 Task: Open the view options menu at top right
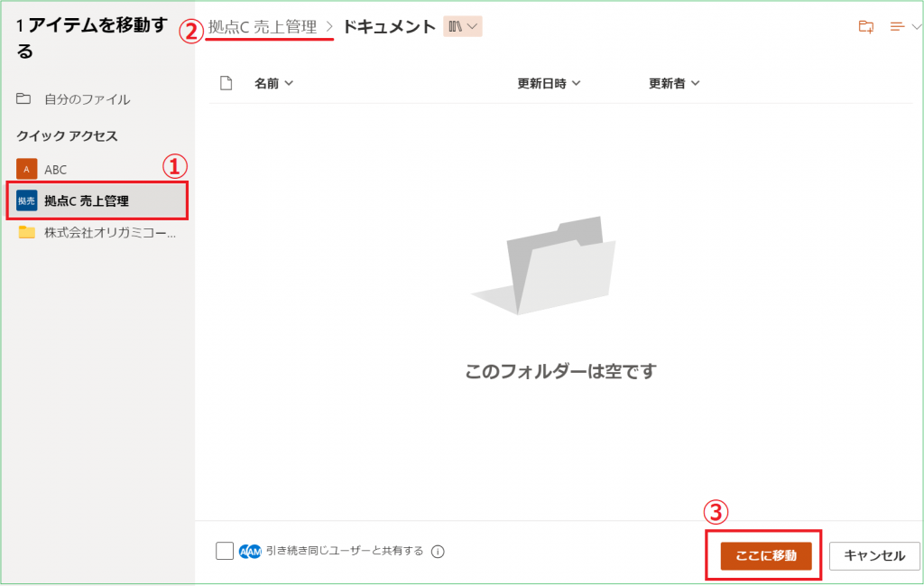[901, 27]
